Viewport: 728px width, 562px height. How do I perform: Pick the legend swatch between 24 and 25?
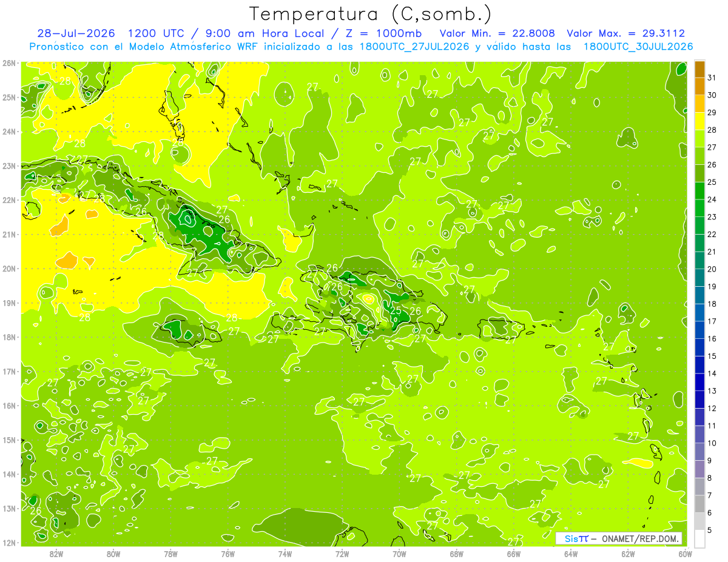[699, 190]
